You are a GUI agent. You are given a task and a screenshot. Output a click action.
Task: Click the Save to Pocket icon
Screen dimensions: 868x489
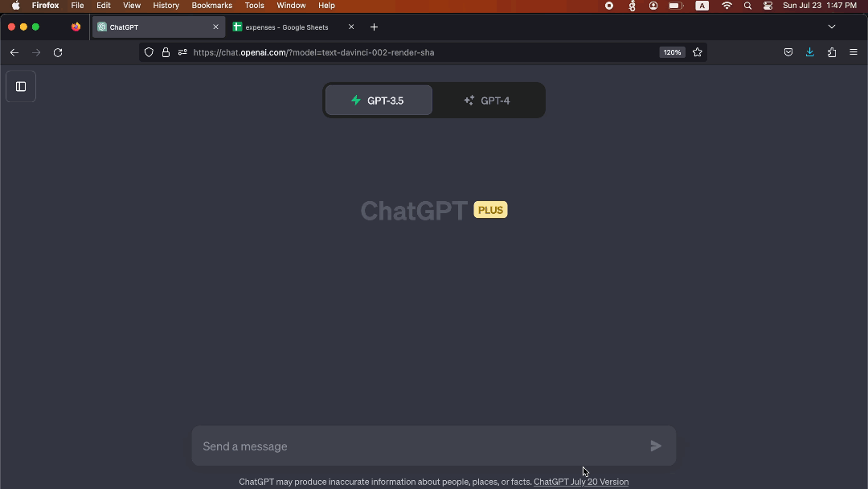788,52
